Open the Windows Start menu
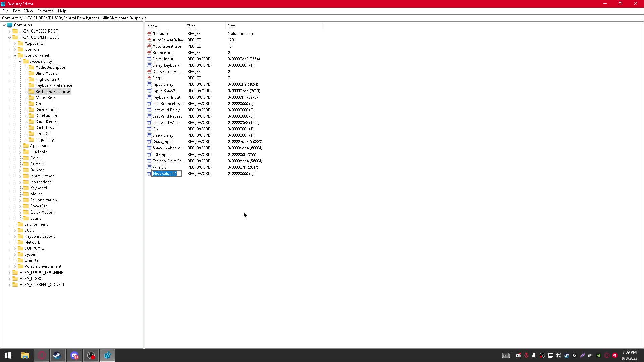Screen dimensions: 644x362 (8, 355)
